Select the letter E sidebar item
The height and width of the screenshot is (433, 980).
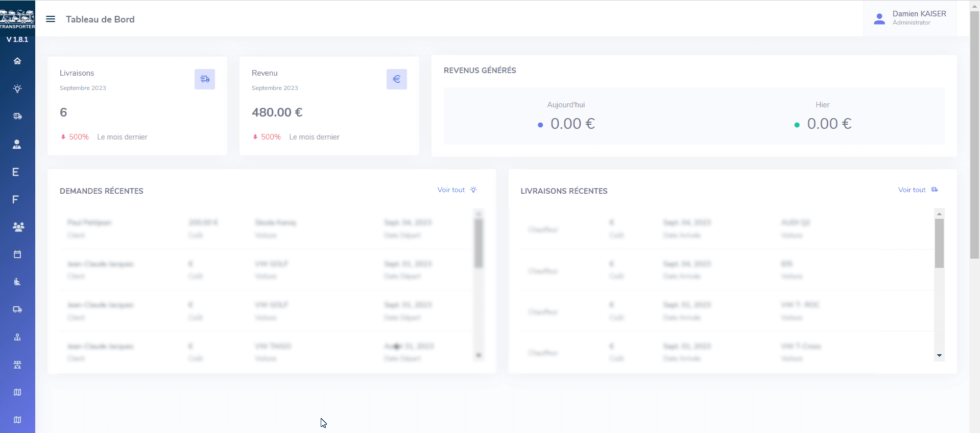pos(16,172)
